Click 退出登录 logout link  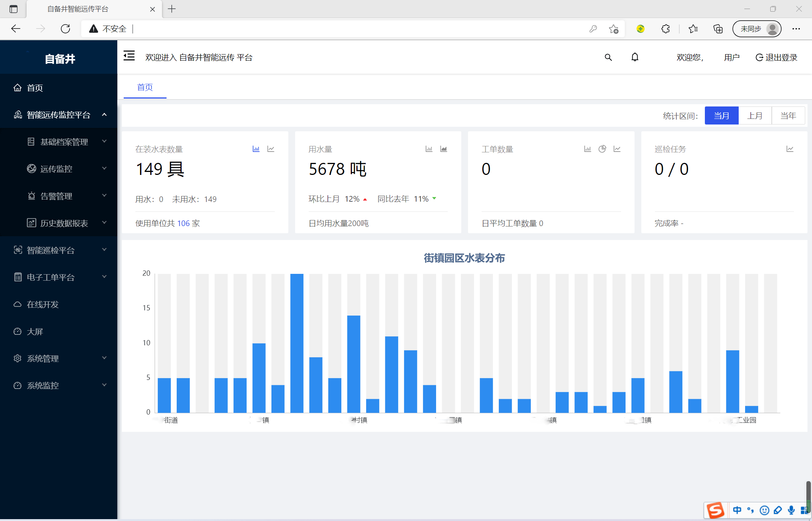(777, 57)
